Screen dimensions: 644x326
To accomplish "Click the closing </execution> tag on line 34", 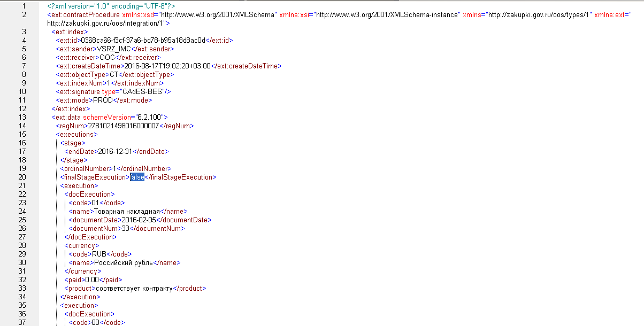I will (x=80, y=297).
